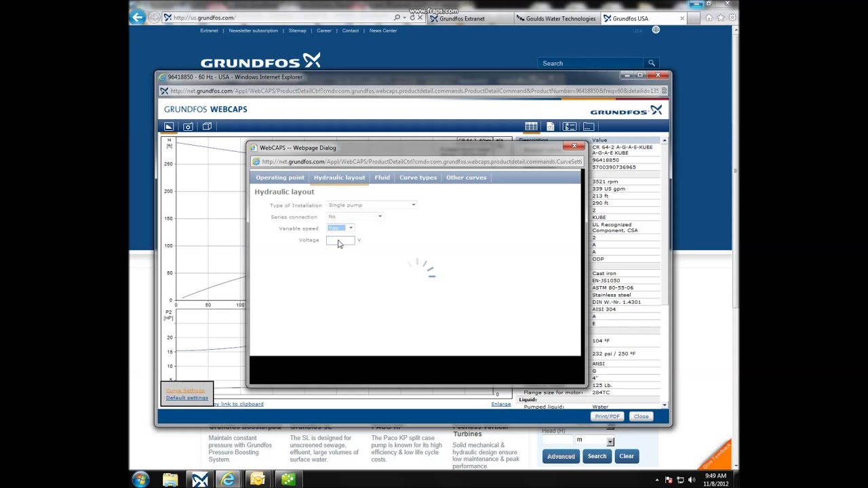The image size is (868, 488).
Task: Switch to the Other curves tab
Action: click(x=466, y=178)
